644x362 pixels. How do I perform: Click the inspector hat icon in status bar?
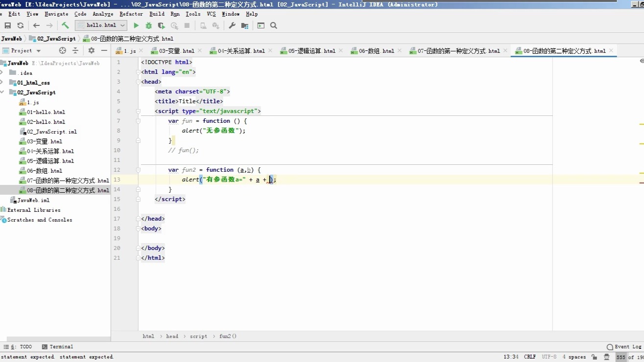pyautogui.click(x=607, y=357)
